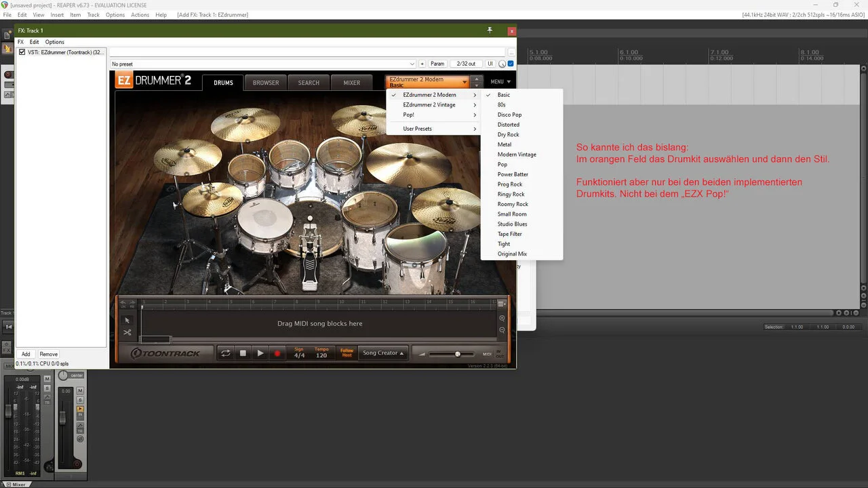Click the red record button in EZdrummer
Image resolution: width=868 pixels, height=488 pixels.
point(277,353)
